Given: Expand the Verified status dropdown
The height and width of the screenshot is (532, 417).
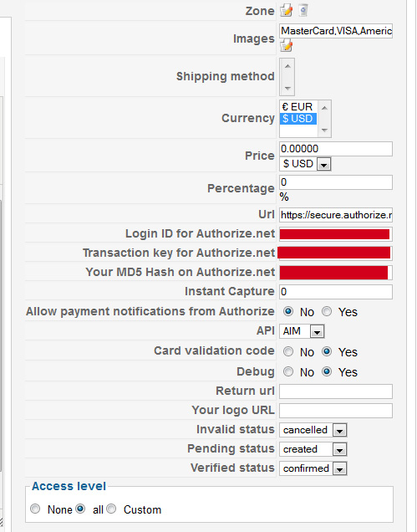Looking at the screenshot, I should point(313,469).
